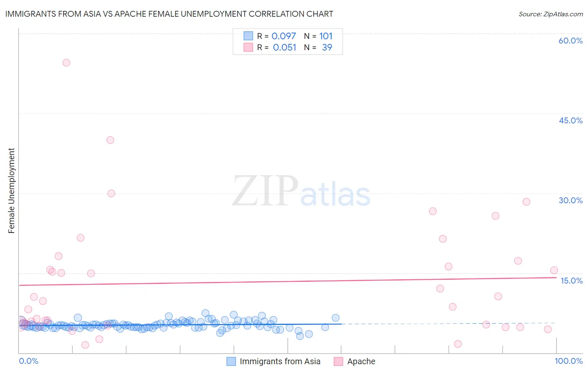Click the pink Apache swatch in bottom legend
588x373 pixels.
point(338,361)
